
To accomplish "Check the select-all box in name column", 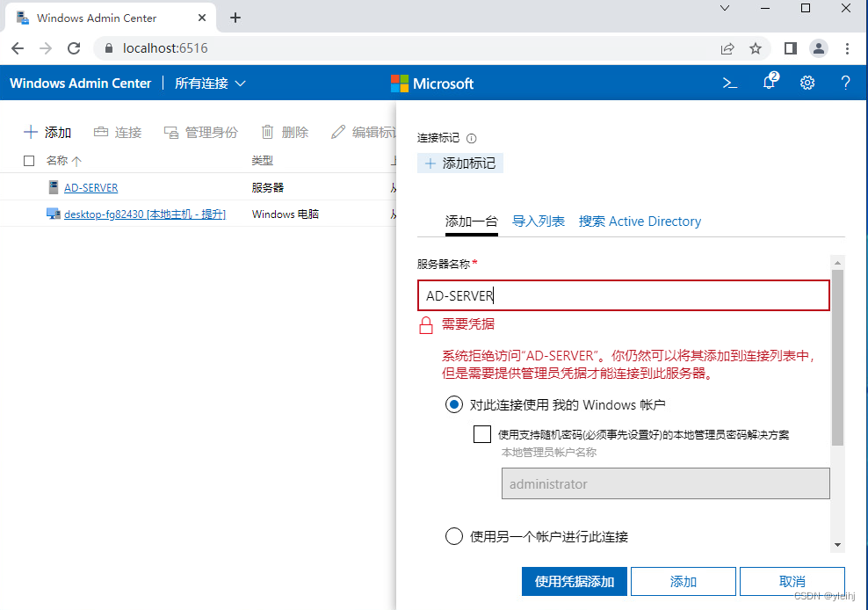I will click(29, 161).
